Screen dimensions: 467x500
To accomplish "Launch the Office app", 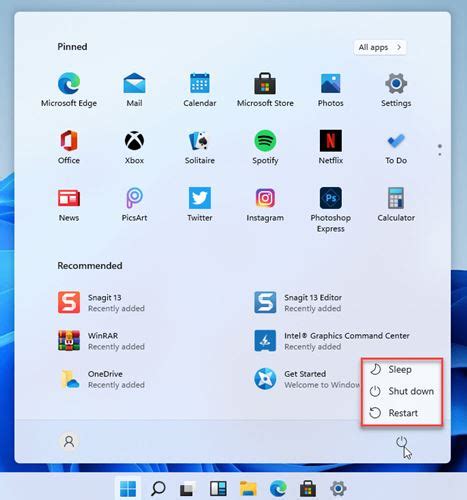I will tap(69, 147).
